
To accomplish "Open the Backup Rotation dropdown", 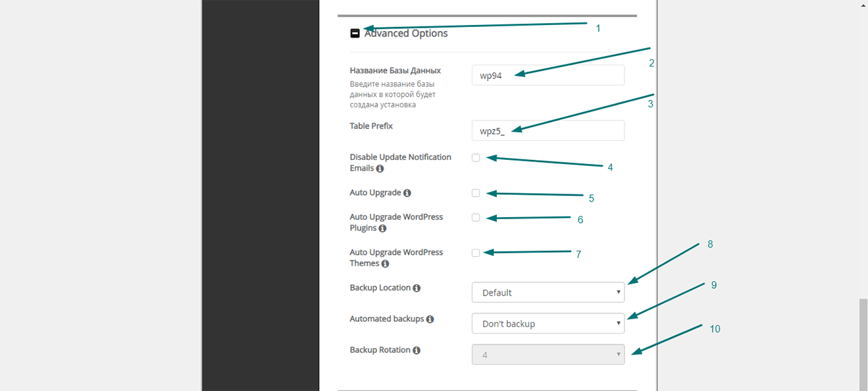I will pos(548,354).
